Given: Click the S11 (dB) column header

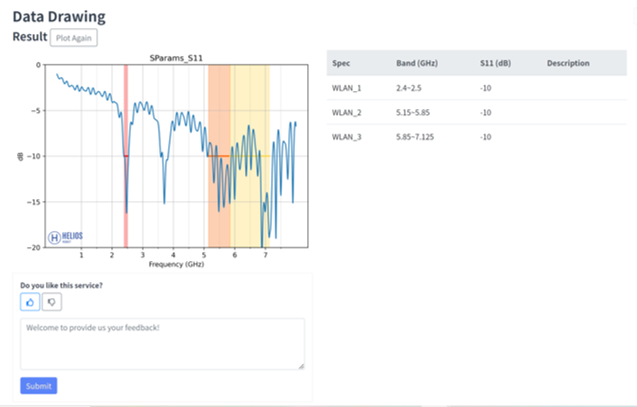Looking at the screenshot, I should (x=496, y=64).
